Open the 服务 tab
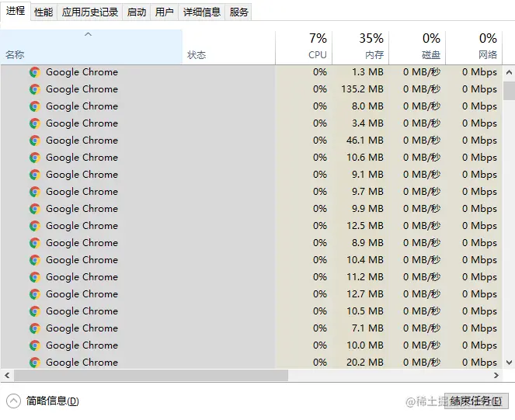 coord(238,12)
